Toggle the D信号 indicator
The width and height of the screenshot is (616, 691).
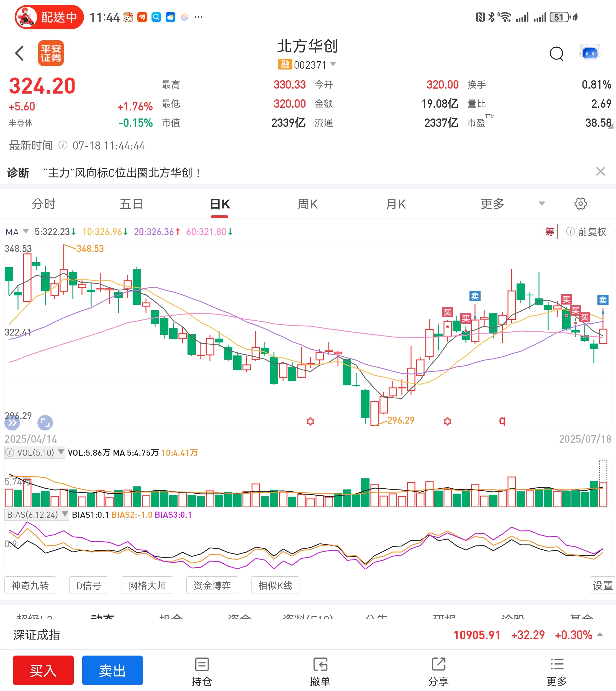(x=89, y=586)
